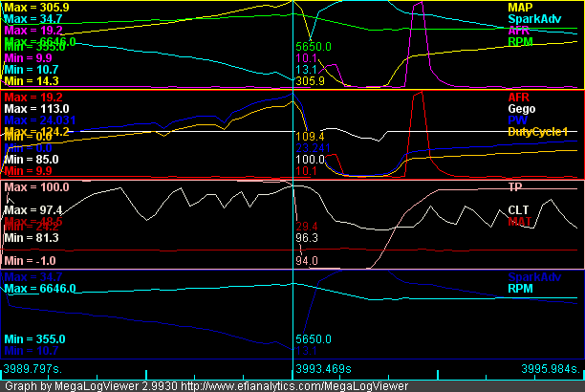Click the Min = 85.0 Gego value
585x392 pixels.
pos(30,159)
